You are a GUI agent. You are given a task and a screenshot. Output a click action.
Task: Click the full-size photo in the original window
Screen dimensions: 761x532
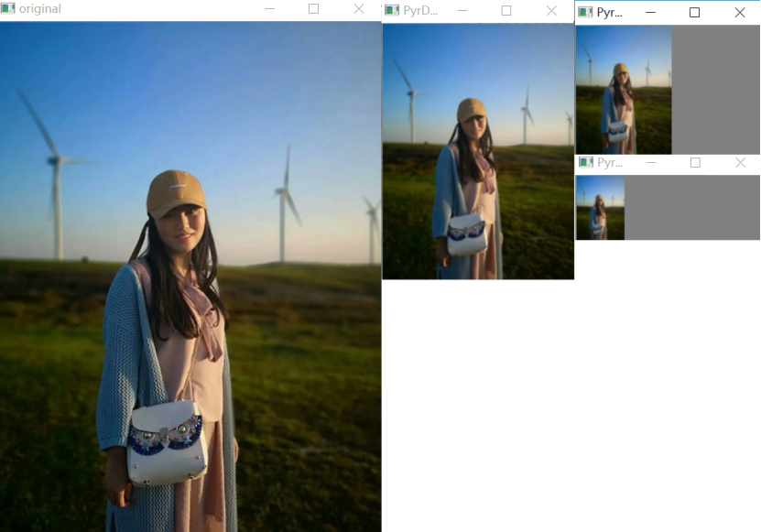pos(190,277)
